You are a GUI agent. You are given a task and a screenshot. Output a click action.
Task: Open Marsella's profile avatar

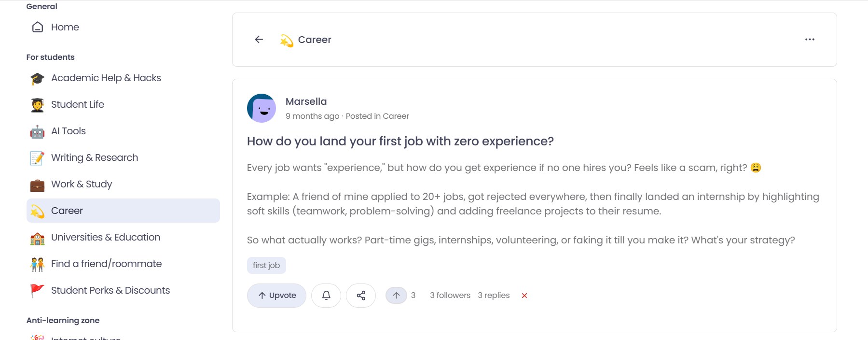(262, 108)
